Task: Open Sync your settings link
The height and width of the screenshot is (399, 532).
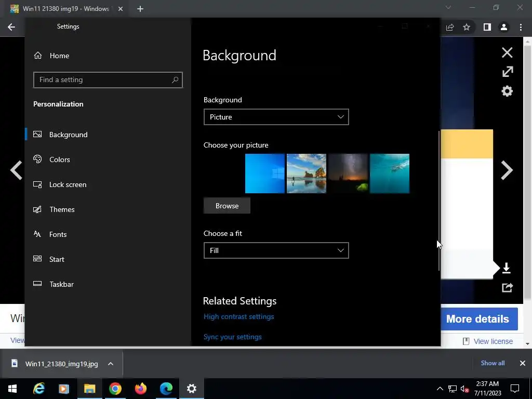Action: pyautogui.click(x=233, y=337)
